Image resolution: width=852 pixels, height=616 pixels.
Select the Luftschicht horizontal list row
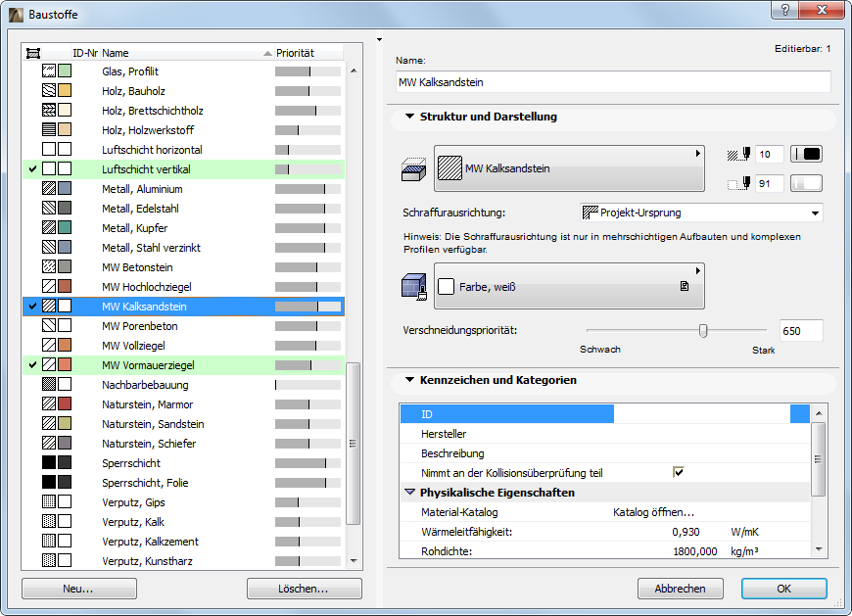tap(184, 150)
